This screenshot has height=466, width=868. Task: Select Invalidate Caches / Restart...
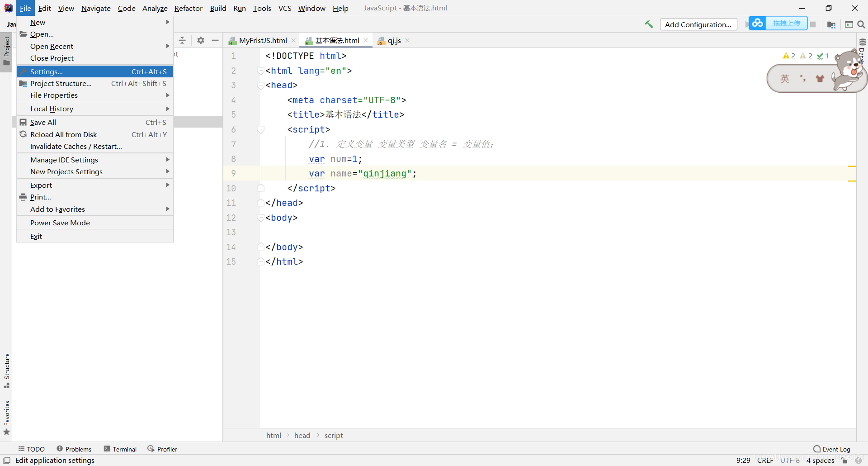click(95, 146)
